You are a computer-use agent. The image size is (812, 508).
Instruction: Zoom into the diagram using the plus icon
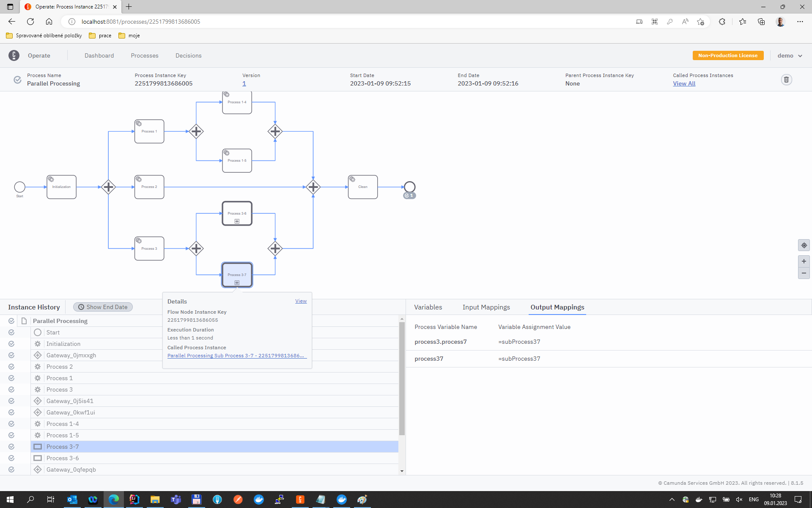(x=804, y=261)
